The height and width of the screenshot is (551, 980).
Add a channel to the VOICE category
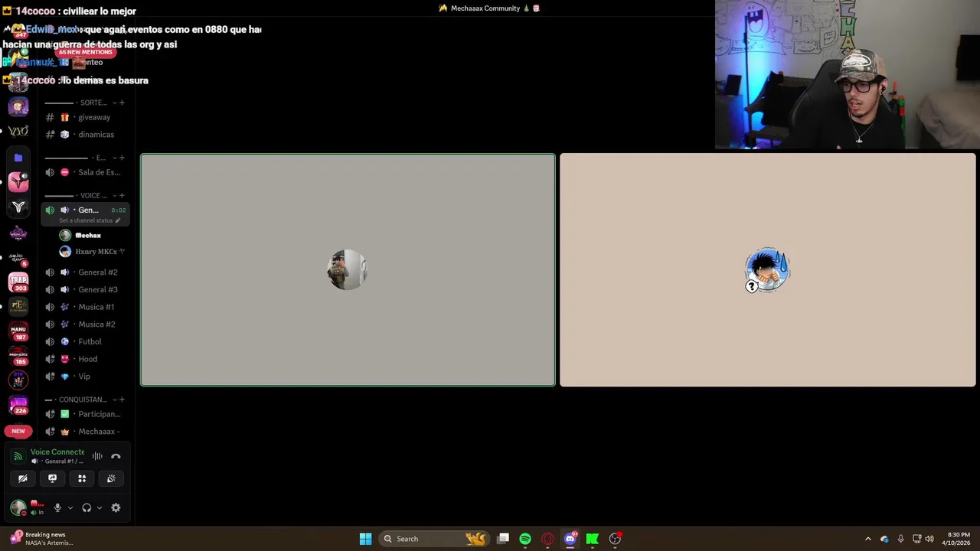(x=122, y=195)
